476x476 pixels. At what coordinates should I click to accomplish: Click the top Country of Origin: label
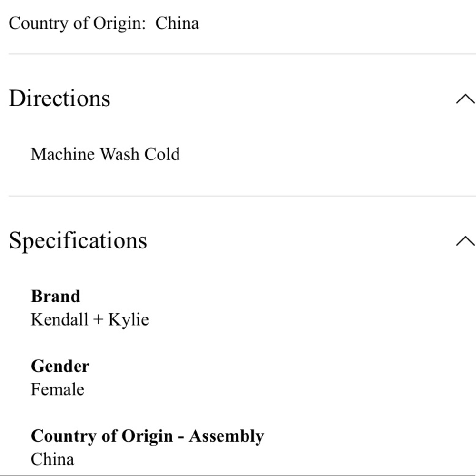(77, 23)
